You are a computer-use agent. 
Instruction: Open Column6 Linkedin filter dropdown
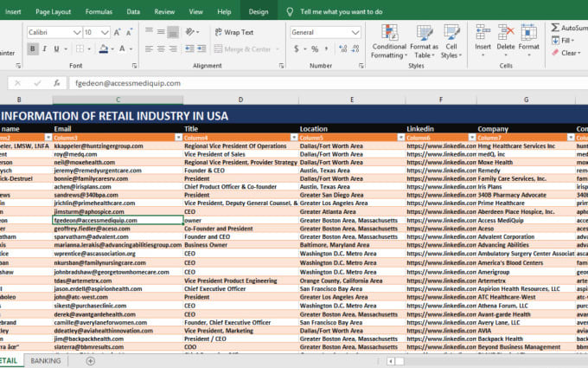[472, 138]
